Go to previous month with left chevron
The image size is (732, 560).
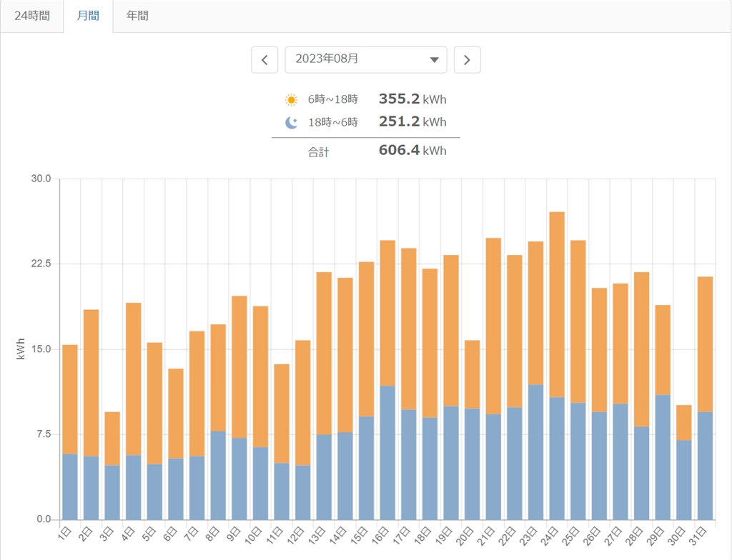point(264,60)
